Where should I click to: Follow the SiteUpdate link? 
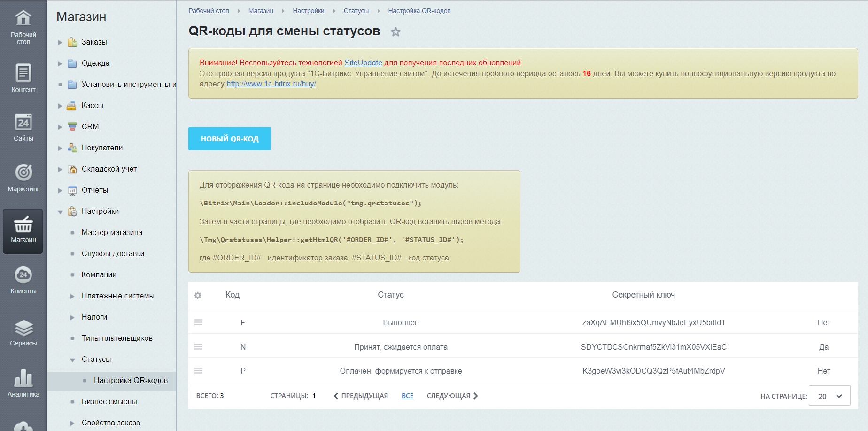363,63
